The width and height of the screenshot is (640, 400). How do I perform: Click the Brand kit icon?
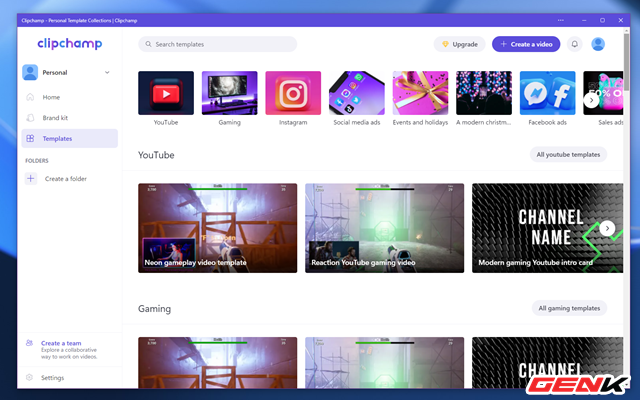tap(30, 118)
